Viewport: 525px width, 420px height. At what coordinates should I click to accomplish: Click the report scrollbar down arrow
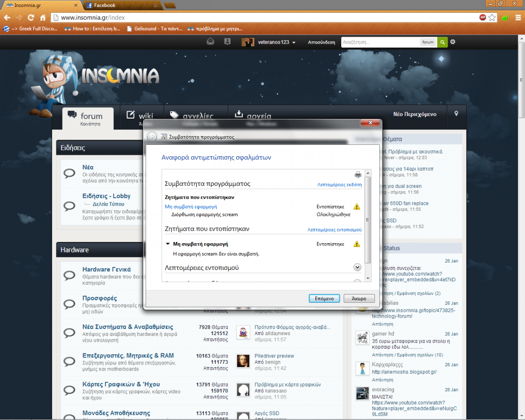[x=367, y=278]
